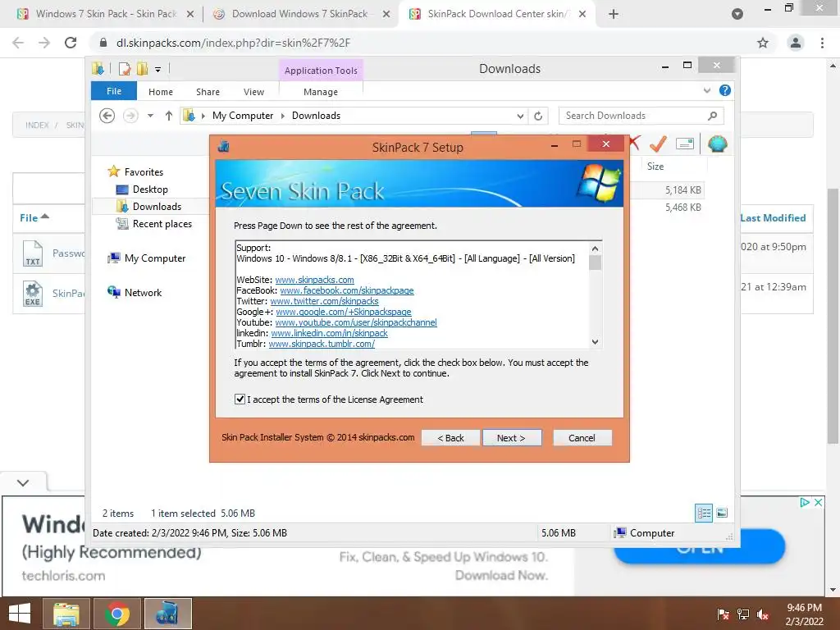Screen dimensions: 840x630
Task: Select My Computer in navigation pane
Action: 155,258
